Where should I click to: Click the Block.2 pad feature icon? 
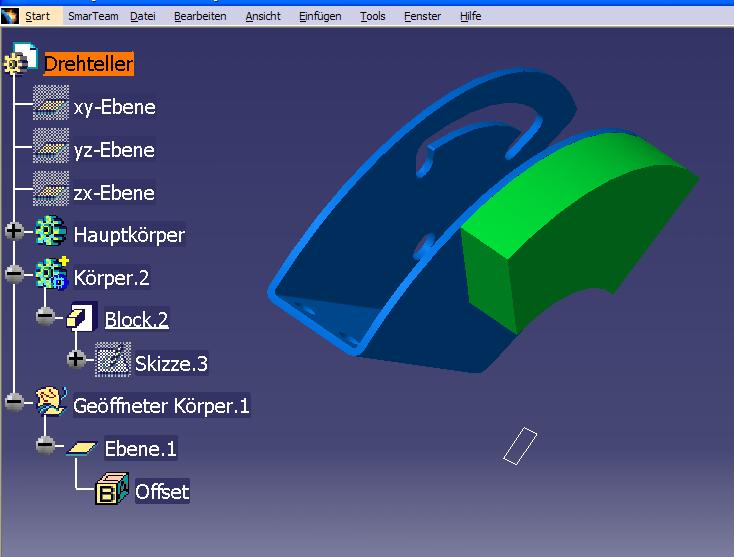pyautogui.click(x=81, y=316)
